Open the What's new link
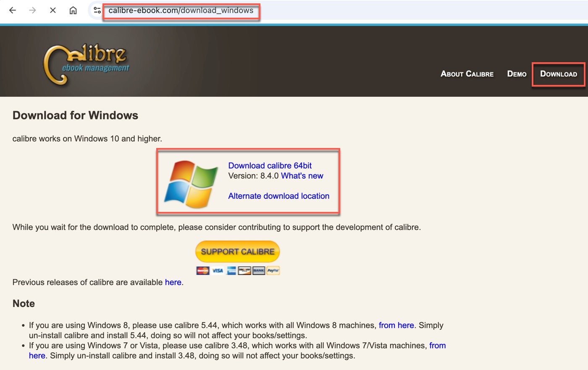This screenshot has width=588, height=370. click(x=302, y=176)
